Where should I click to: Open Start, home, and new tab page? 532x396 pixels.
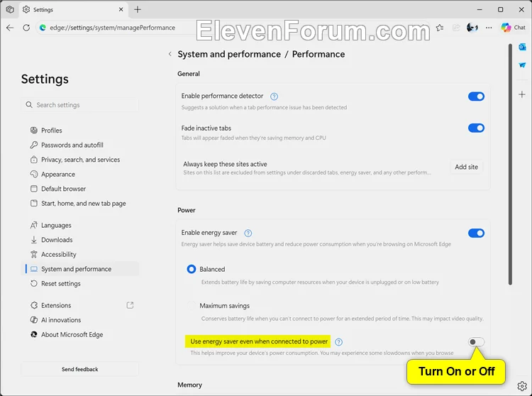(x=80, y=203)
